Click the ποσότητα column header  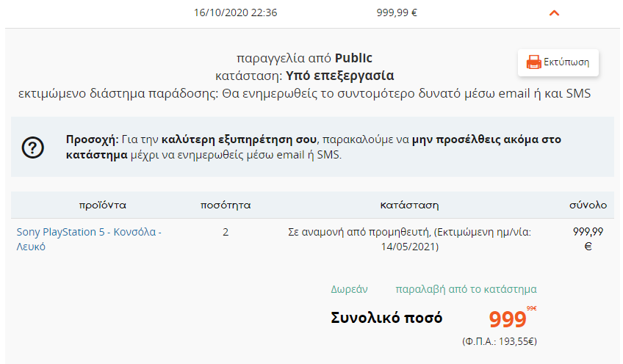pos(226,205)
